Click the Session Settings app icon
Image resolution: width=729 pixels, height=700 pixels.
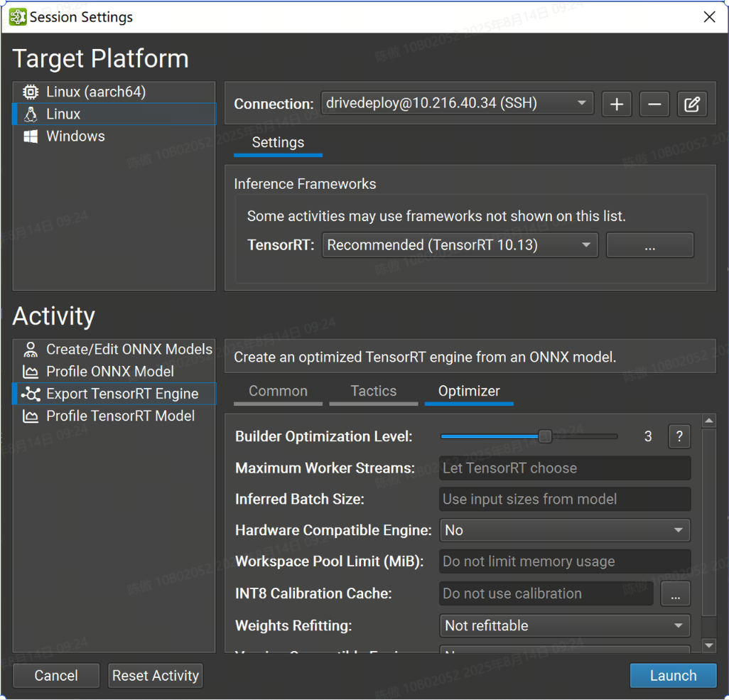(18, 17)
